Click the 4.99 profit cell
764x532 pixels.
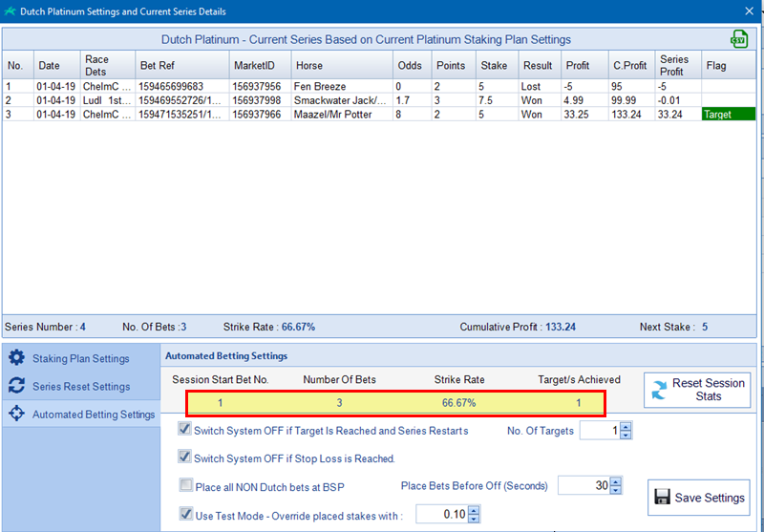click(584, 100)
